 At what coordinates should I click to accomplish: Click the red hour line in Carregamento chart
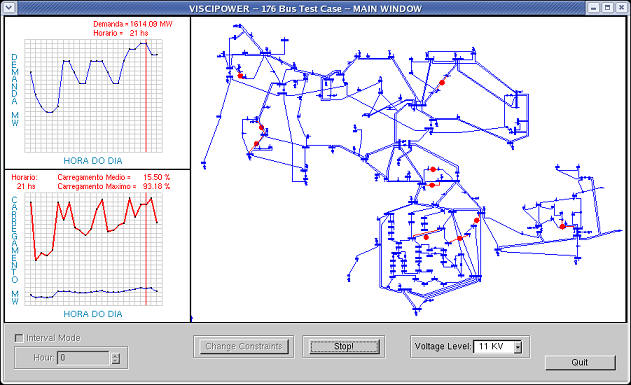pos(146,249)
